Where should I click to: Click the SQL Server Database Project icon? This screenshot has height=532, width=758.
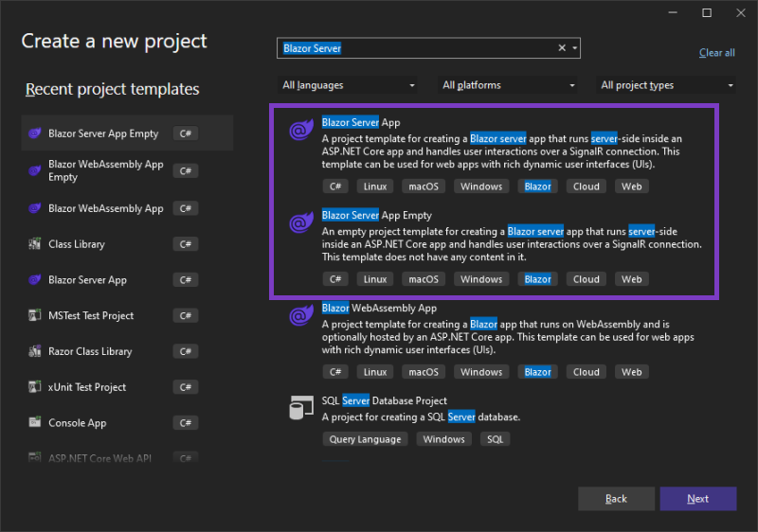coord(301,408)
